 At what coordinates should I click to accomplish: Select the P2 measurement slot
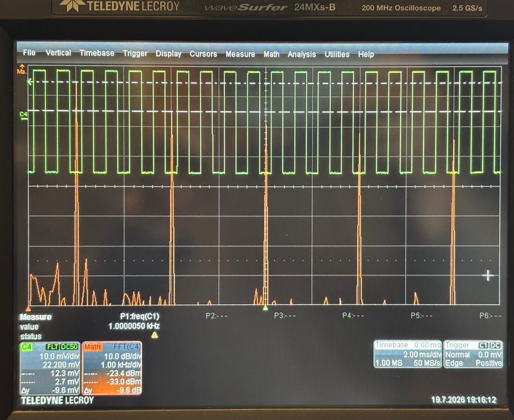pyautogui.click(x=216, y=316)
